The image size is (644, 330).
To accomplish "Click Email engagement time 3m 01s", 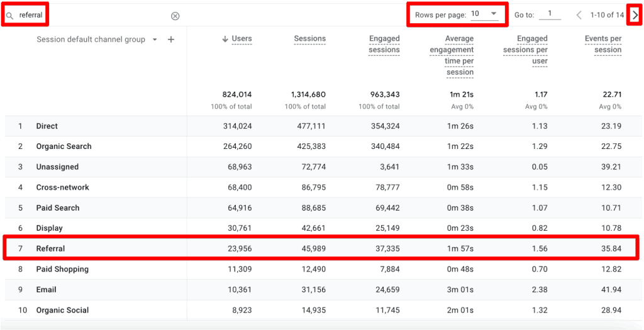I will (460, 289).
